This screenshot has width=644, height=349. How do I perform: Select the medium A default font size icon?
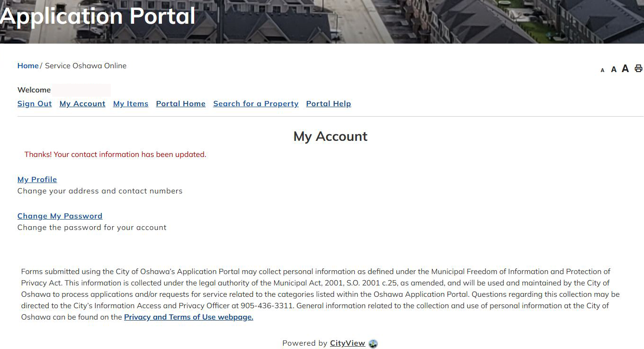coord(613,69)
